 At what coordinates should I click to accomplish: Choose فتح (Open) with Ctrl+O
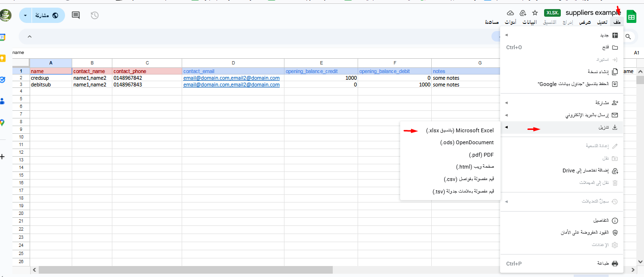pos(562,47)
